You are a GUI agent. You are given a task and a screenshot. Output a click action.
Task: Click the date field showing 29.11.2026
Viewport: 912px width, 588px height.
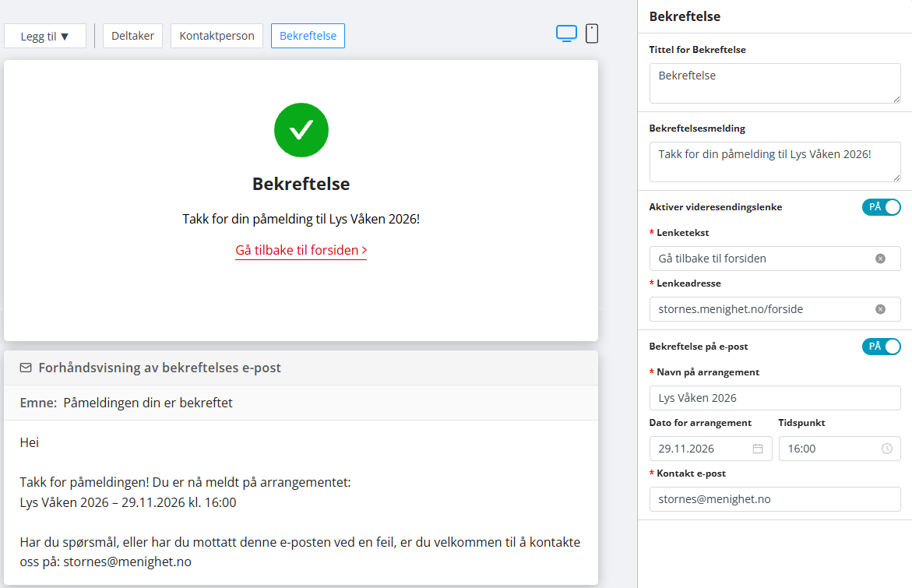pyautogui.click(x=710, y=449)
